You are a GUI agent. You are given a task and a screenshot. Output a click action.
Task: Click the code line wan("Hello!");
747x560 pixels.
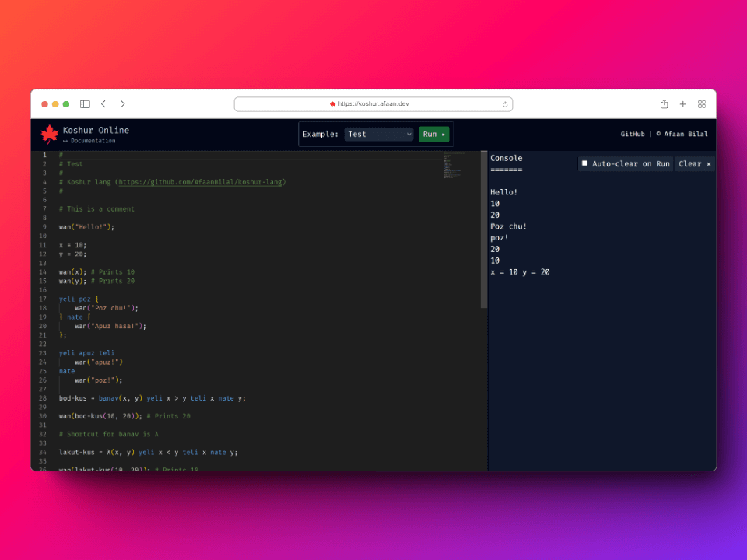coord(86,227)
